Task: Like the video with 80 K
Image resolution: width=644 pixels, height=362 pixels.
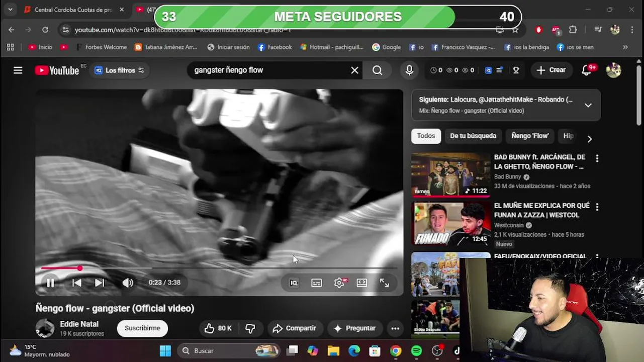Action: click(218, 328)
